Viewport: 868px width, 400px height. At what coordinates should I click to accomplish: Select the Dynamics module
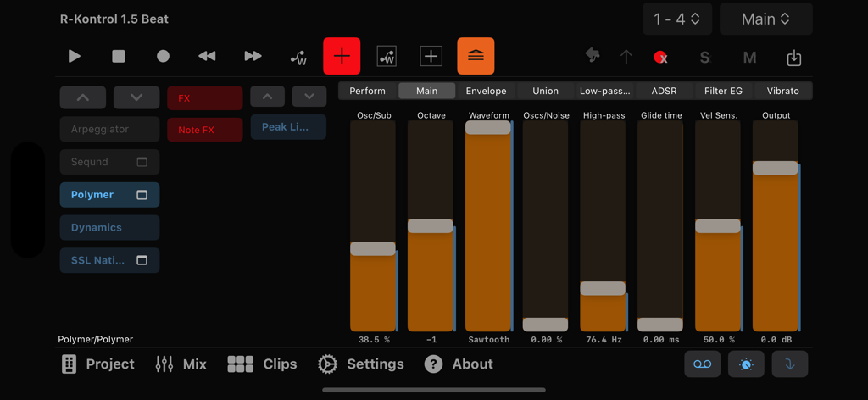(x=109, y=227)
